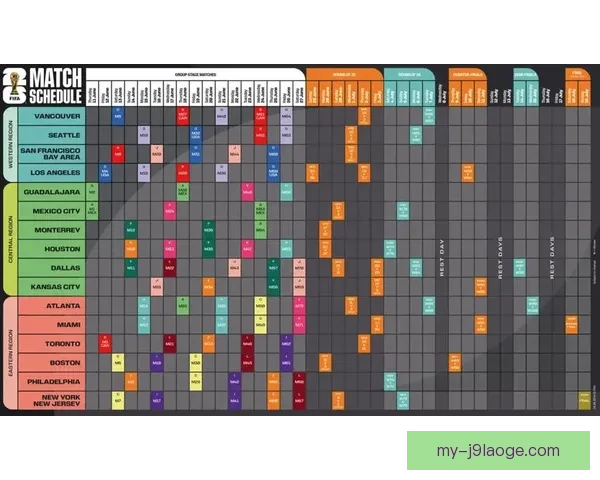Click the Boston row label
Image resolution: width=600 pixels, height=480 pixels.
(x=51, y=362)
